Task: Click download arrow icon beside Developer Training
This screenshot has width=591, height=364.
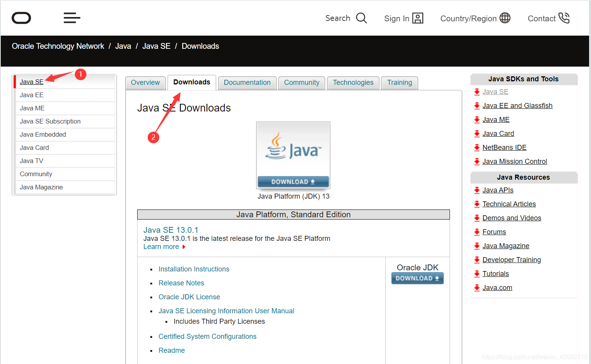Action: click(477, 260)
